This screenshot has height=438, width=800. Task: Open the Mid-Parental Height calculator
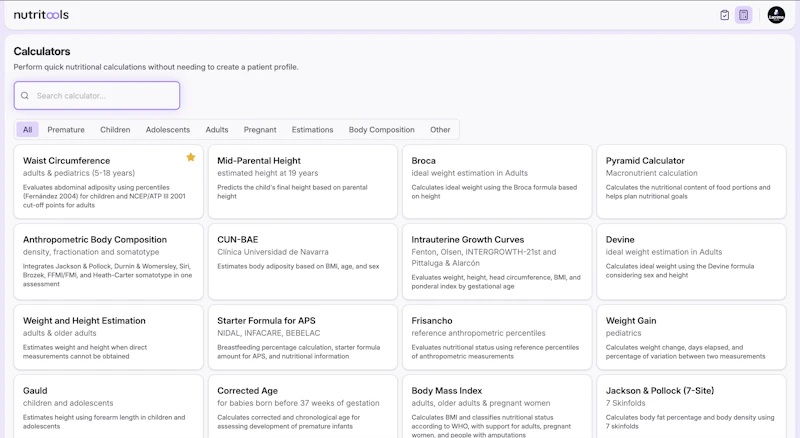303,182
